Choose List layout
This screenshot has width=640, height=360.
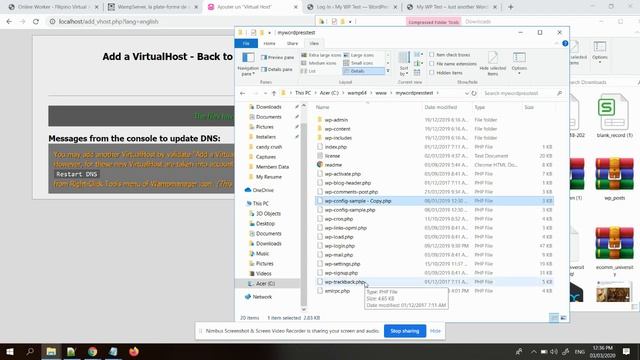pyautogui.click(x=309, y=71)
